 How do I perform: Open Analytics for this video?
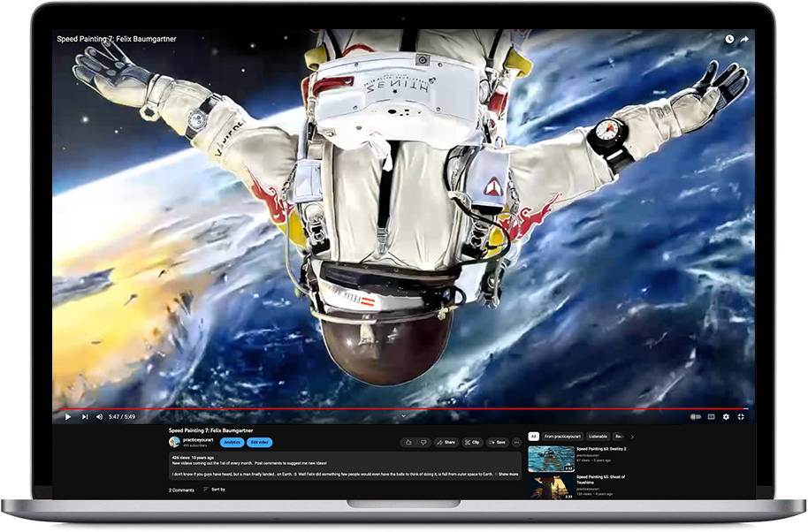[232, 443]
